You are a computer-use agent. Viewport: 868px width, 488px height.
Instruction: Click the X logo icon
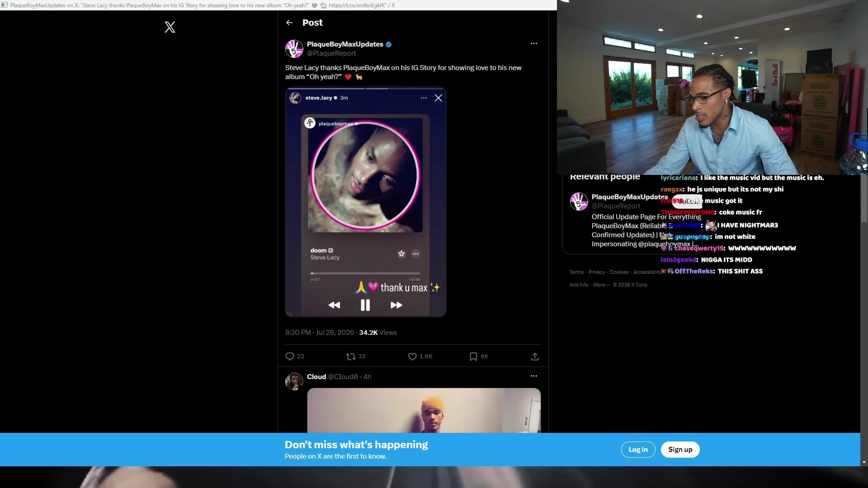[170, 27]
